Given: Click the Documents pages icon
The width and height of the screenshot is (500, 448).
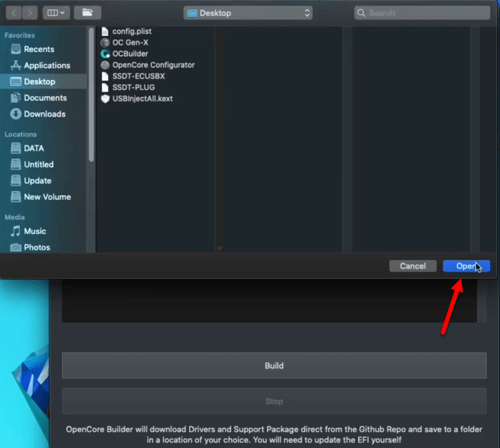Looking at the screenshot, I should [16, 97].
